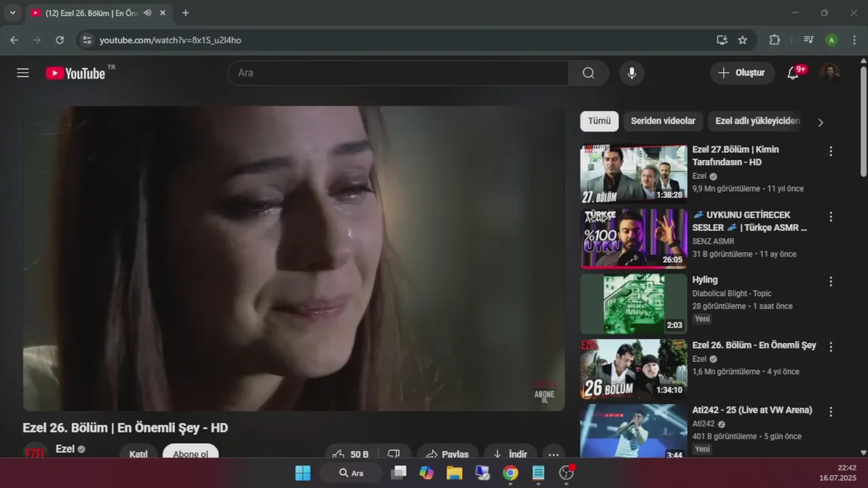868x488 pixels.
Task: Open the tab search dropdown arrow
Action: pyautogui.click(x=12, y=13)
